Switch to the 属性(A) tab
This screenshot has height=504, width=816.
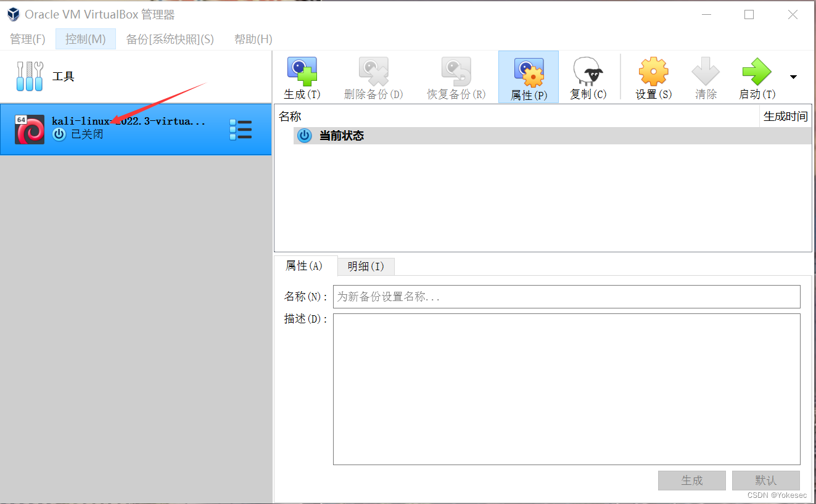[305, 266]
